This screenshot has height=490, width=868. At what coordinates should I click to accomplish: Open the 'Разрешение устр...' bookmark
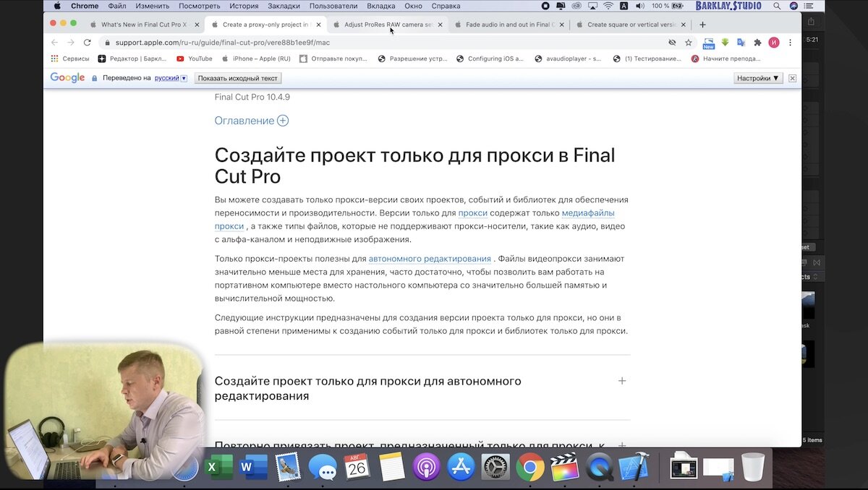pyautogui.click(x=413, y=59)
